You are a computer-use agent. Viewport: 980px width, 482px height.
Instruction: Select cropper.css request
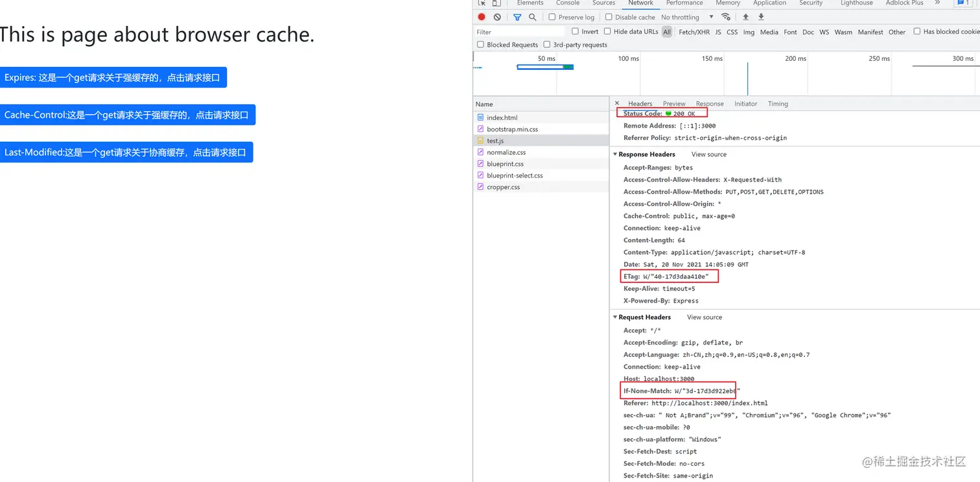tap(541, 187)
